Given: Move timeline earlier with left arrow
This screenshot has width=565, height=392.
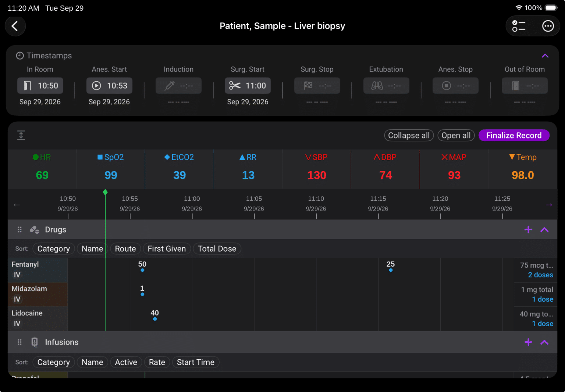Looking at the screenshot, I should click(17, 205).
